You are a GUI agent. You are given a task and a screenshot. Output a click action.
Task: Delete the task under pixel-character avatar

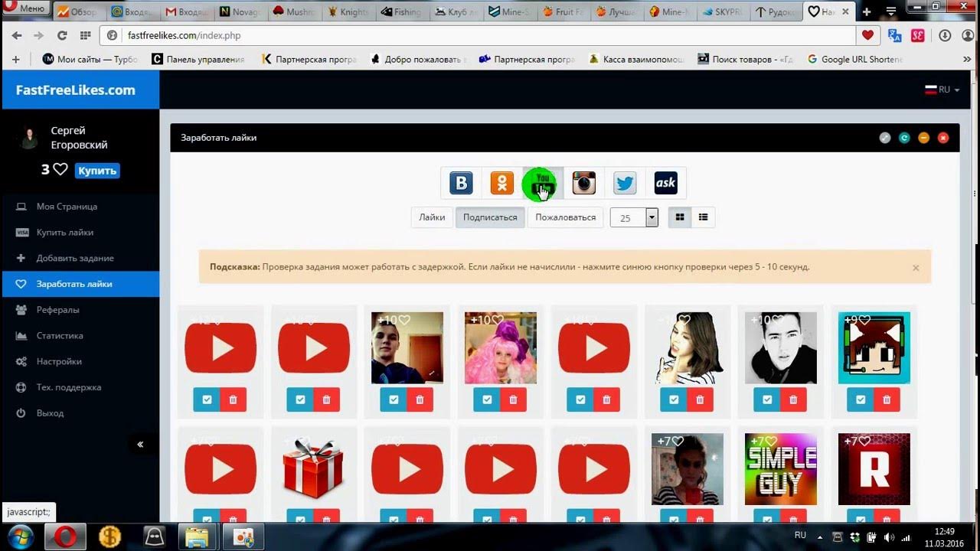887,399
